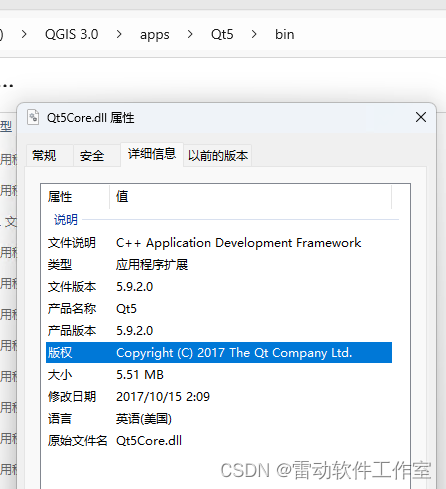Open the 以前的版本 tab
Screen dimensions: 446x489
click(218, 155)
